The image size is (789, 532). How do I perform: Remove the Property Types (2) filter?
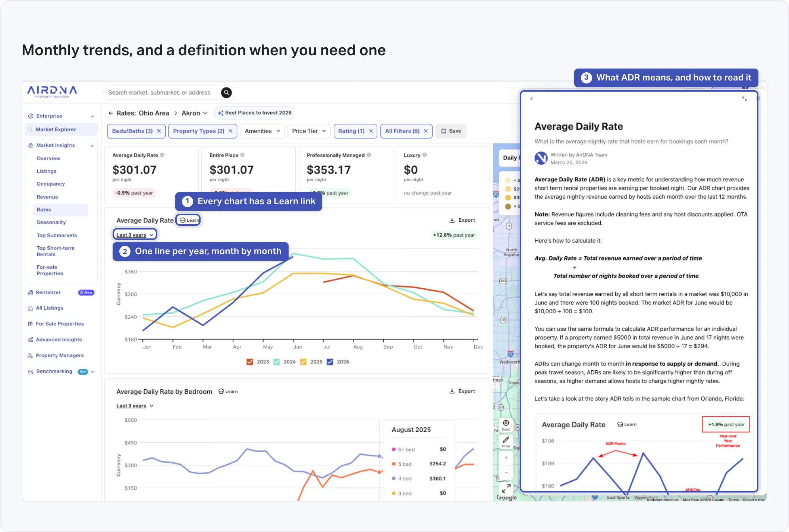[x=230, y=131]
